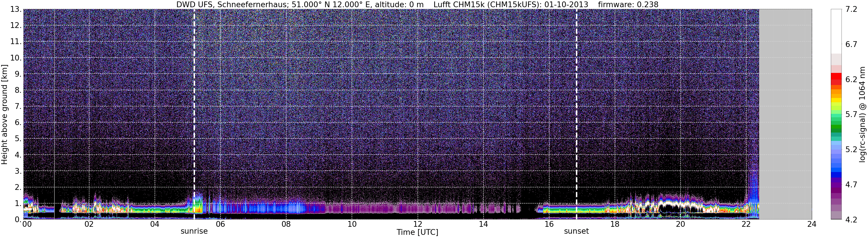Click the x-axis tick label '20'

[x=680, y=224]
